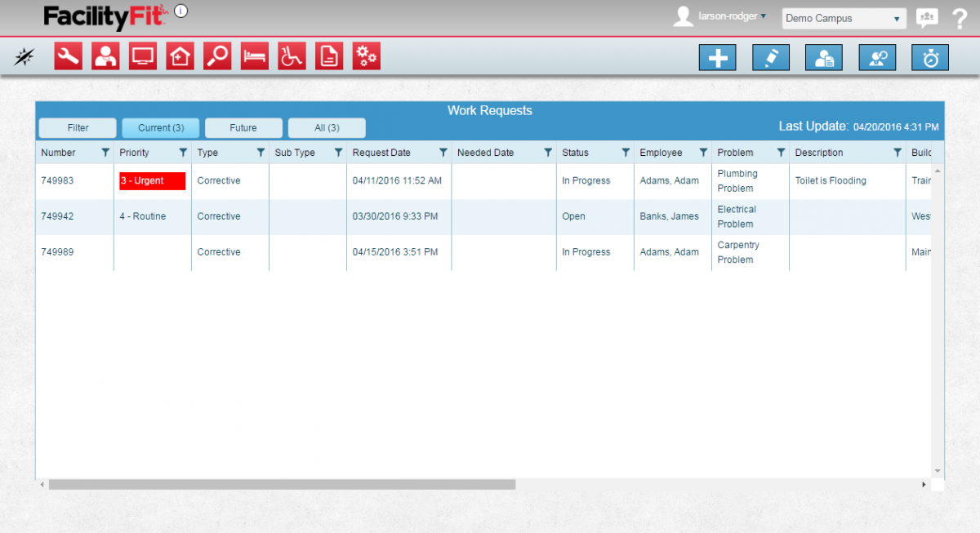This screenshot has width=980, height=533.
Task: Open the hospital building icon
Action: coord(180,56)
